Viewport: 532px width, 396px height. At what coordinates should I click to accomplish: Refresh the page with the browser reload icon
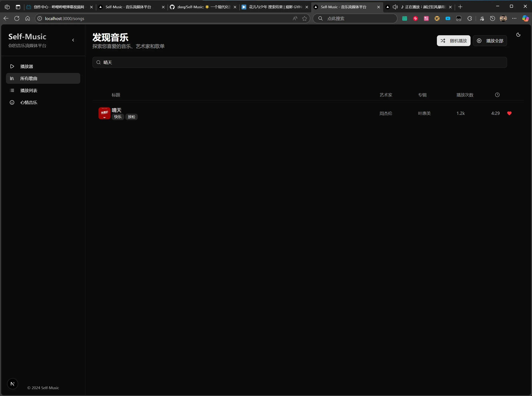[17, 18]
